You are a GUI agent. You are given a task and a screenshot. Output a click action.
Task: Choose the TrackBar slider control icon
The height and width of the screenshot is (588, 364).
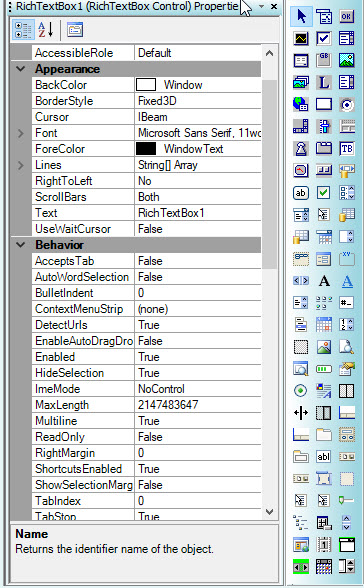[346, 501]
